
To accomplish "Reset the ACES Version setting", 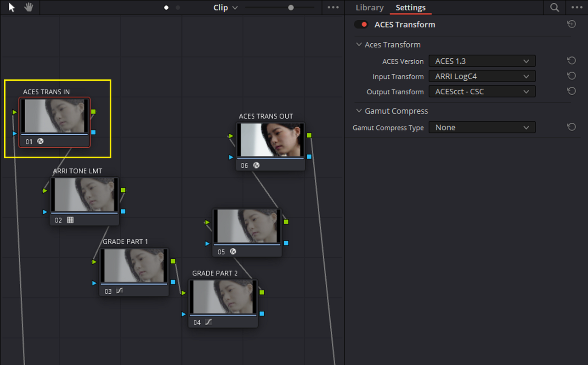I will click(571, 61).
